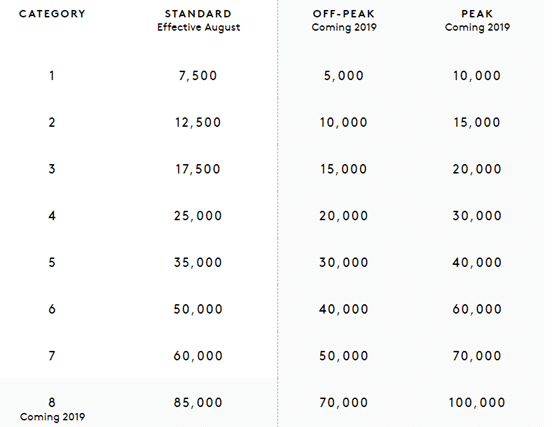Select Category 8 standard value 85,000
The width and height of the screenshot is (560, 427).
[198, 402]
